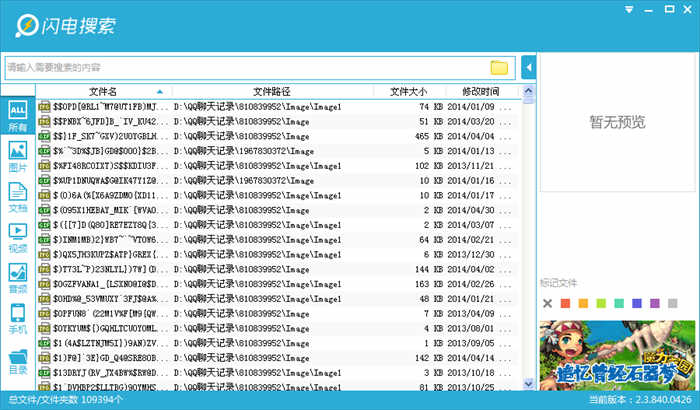Image resolution: width=700 pixels, height=410 pixels.
Task: Click total files count 109394个
Action: point(102,400)
